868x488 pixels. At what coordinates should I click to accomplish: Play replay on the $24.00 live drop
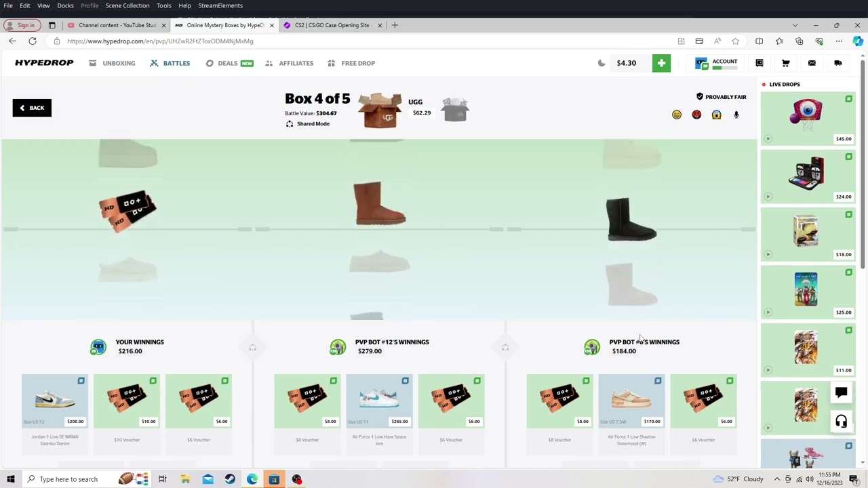tap(768, 197)
